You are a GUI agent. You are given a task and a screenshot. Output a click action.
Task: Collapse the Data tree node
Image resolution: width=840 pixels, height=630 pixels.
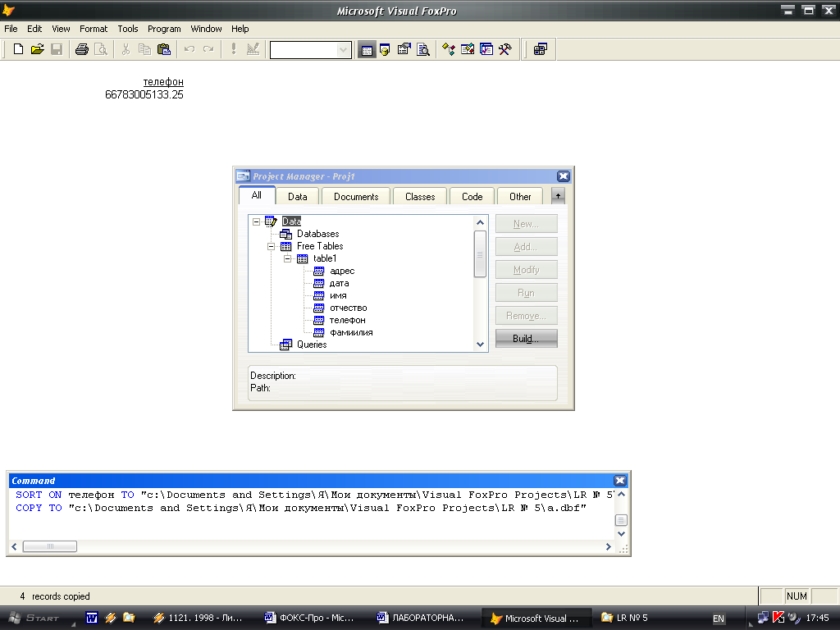pyautogui.click(x=257, y=221)
